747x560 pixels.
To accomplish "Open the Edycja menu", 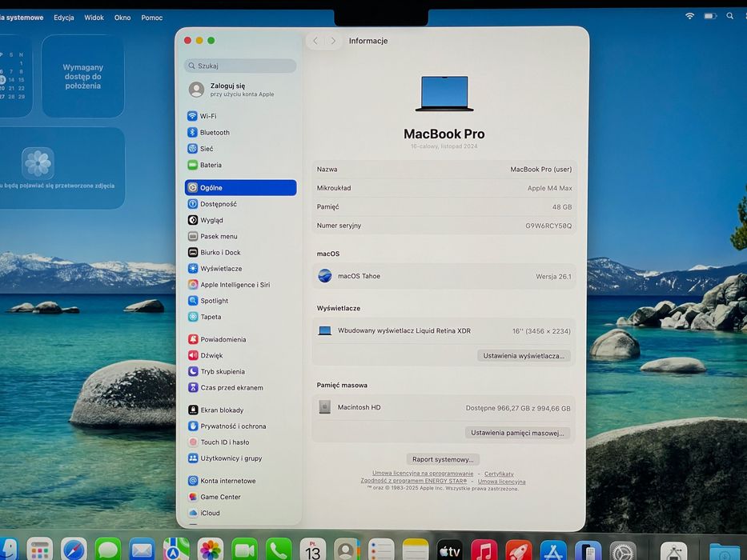I will click(x=64, y=18).
